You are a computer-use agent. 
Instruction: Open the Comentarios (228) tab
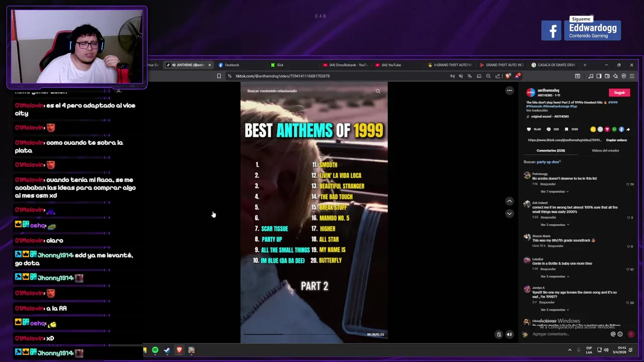pos(550,150)
